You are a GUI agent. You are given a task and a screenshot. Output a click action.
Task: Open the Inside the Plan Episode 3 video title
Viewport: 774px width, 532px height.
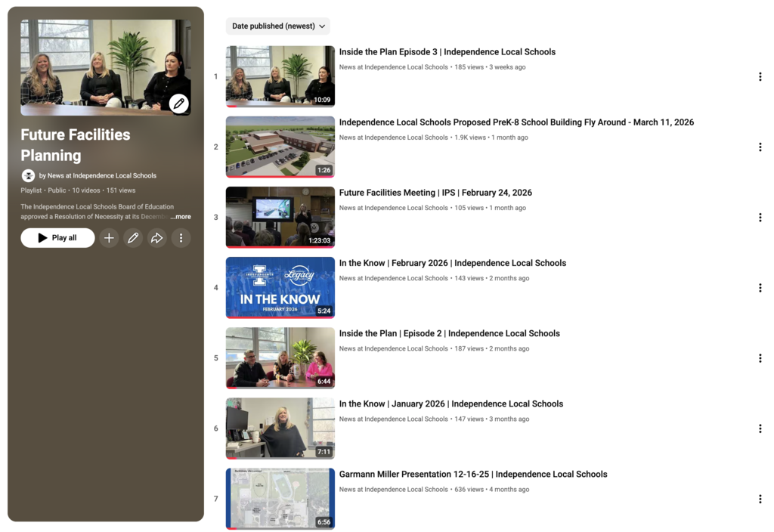coord(447,51)
